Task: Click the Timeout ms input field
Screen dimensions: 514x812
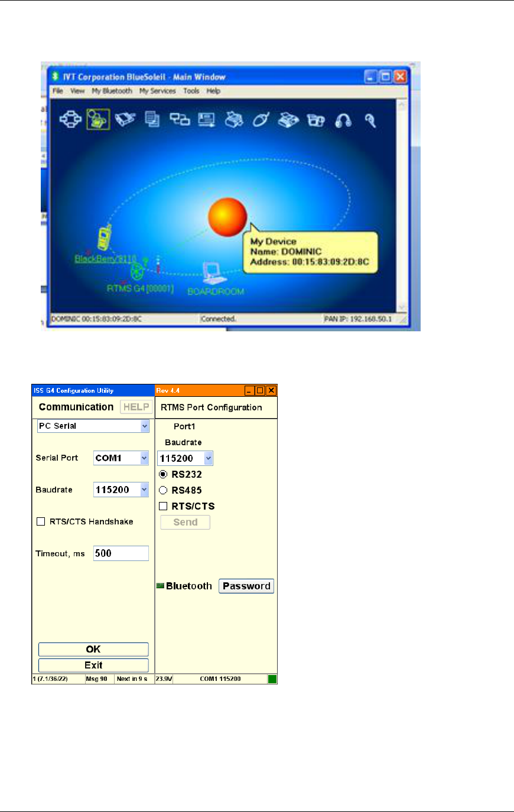Action: pyautogui.click(x=121, y=553)
